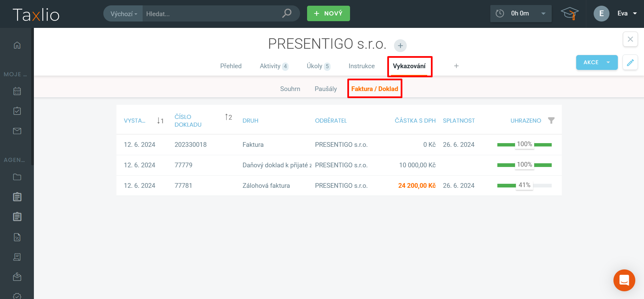644x299 pixels.
Task: Click the Eva user avatar
Action: 601,13
